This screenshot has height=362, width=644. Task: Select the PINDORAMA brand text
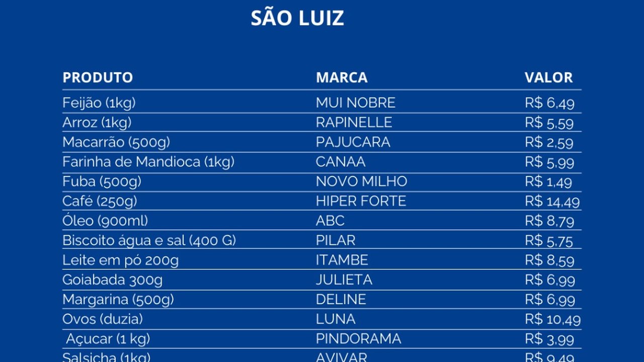pos(358,339)
